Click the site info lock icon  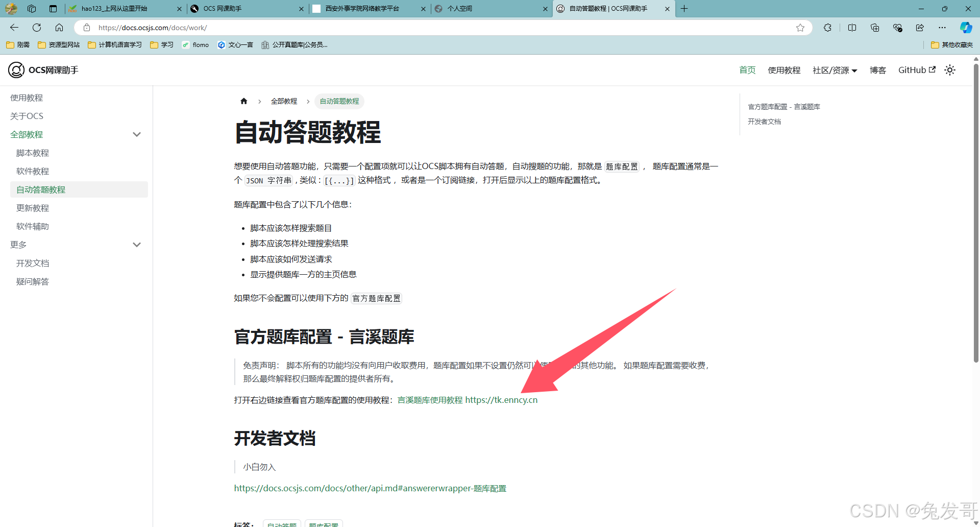87,28
